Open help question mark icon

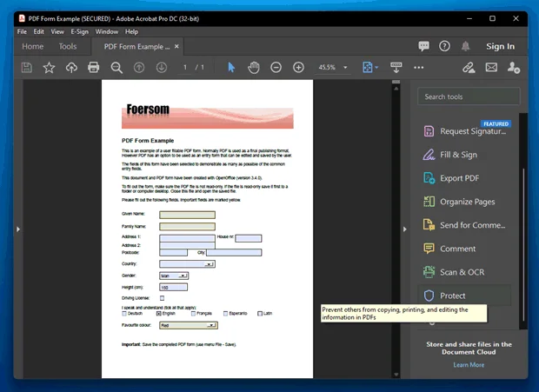tap(444, 46)
